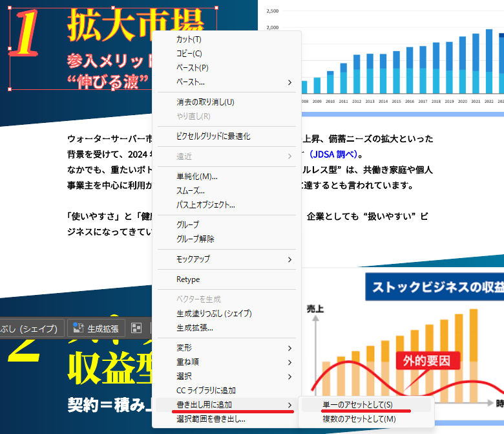
Task: Expand the ペースト... submenu arrow
Action: coord(289,82)
